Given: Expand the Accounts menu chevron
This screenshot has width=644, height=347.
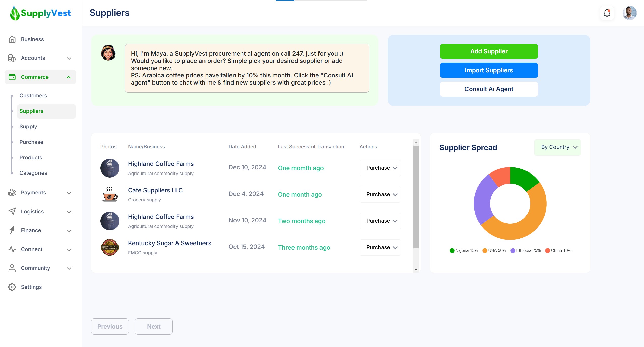Looking at the screenshot, I should [69, 58].
